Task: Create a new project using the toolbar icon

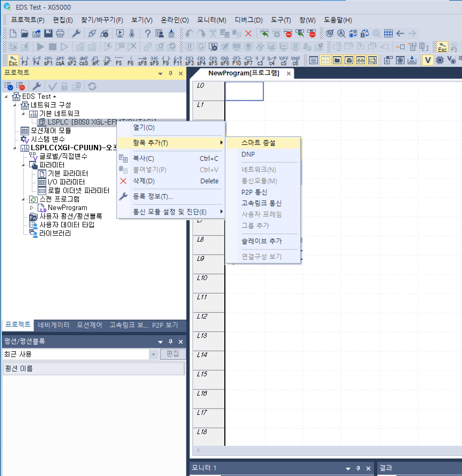Action: point(12,33)
